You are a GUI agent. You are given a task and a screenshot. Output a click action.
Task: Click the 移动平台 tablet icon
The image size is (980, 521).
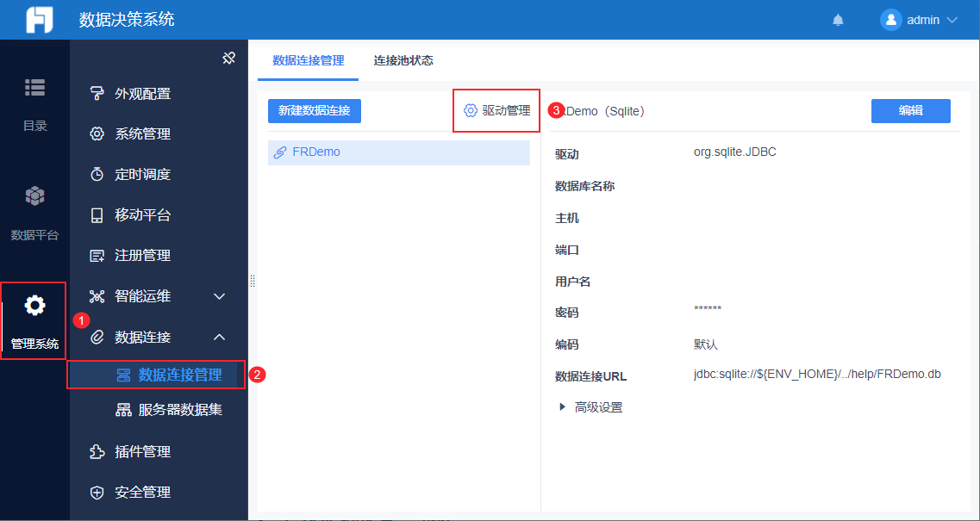coord(97,215)
